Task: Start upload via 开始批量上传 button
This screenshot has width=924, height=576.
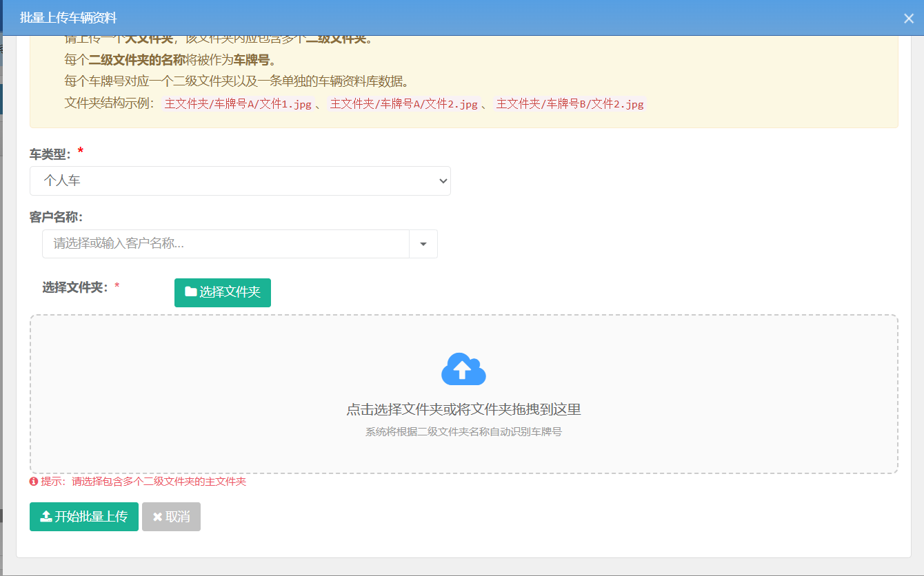Action: (x=83, y=517)
